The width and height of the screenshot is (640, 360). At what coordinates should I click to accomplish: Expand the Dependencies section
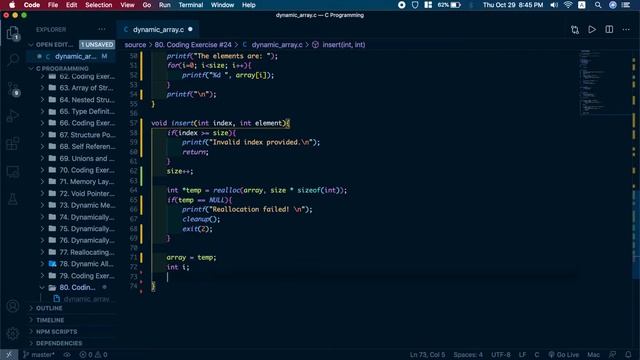[71, 343]
